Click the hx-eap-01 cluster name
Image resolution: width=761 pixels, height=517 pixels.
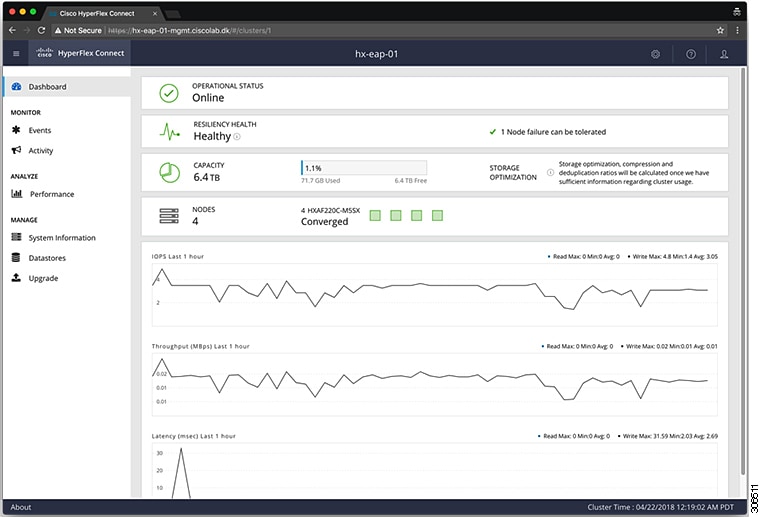pyautogui.click(x=377, y=54)
